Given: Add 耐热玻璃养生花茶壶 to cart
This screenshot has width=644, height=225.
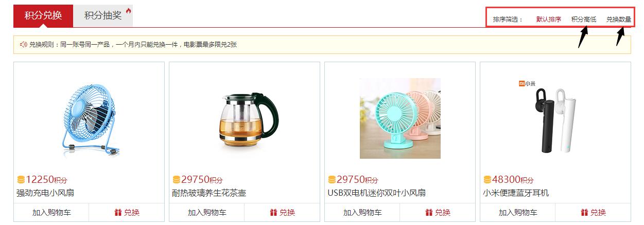Looking at the screenshot, I should point(207,212).
